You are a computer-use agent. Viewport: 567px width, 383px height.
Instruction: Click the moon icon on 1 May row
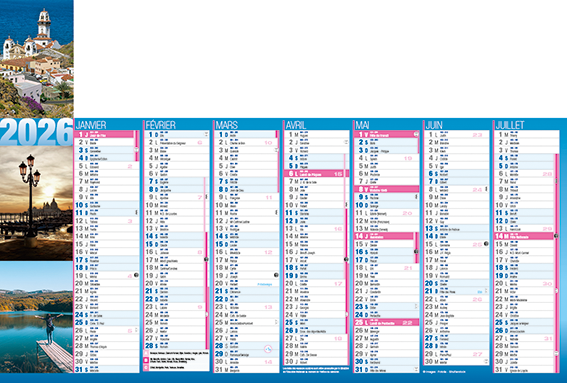[416, 134]
